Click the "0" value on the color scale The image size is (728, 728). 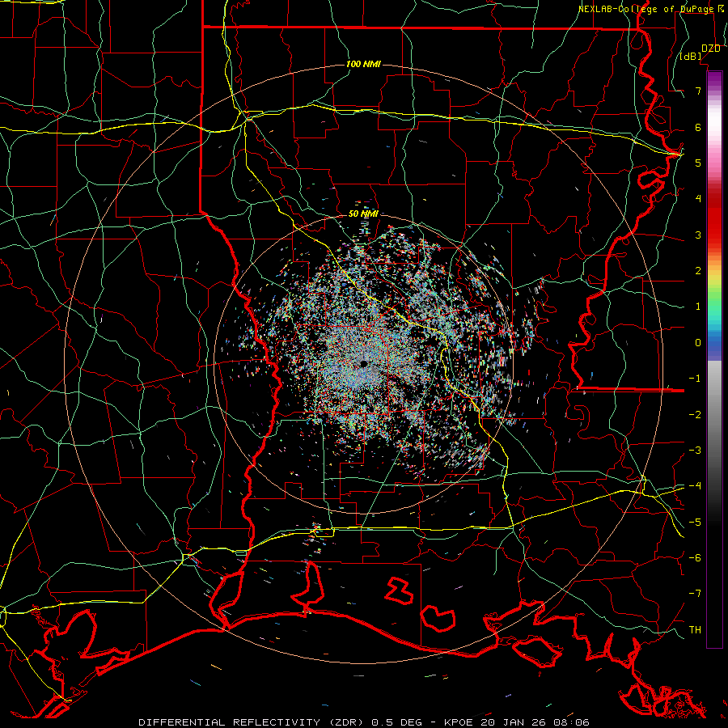tap(698, 343)
